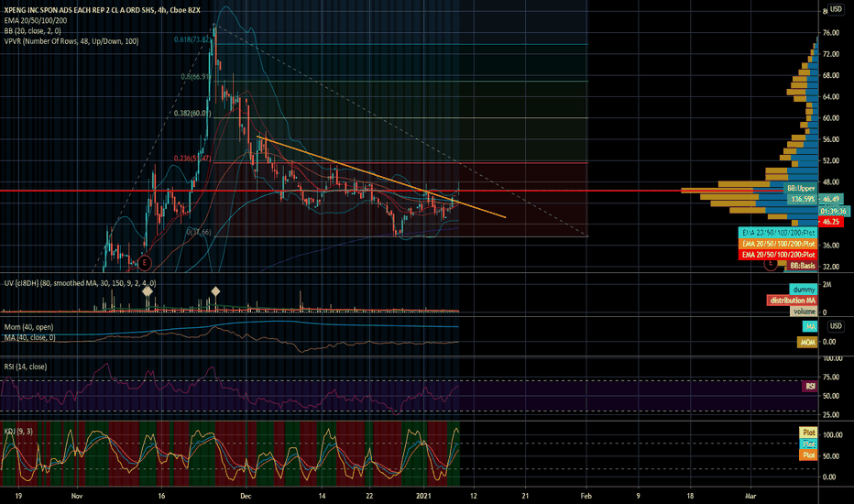854x504 pixels.
Task: Click the 0.236(51.47) Fibonacci level label
Action: (192, 159)
